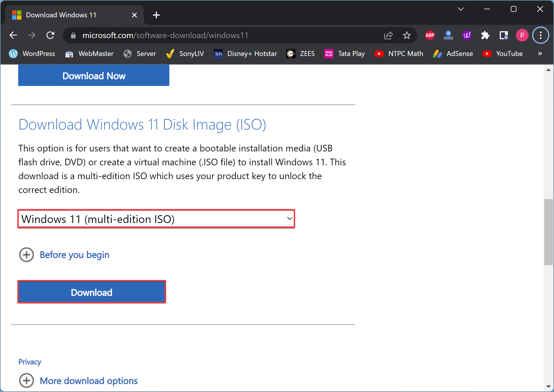The height and width of the screenshot is (392, 554).
Task: Open a new tab with the plus button
Action: pos(156,15)
